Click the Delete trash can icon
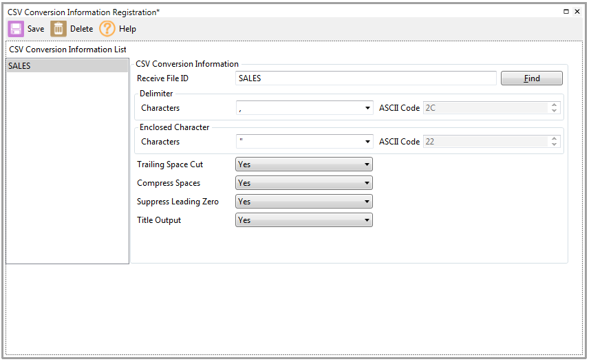The width and height of the screenshot is (591, 364). 58,29
